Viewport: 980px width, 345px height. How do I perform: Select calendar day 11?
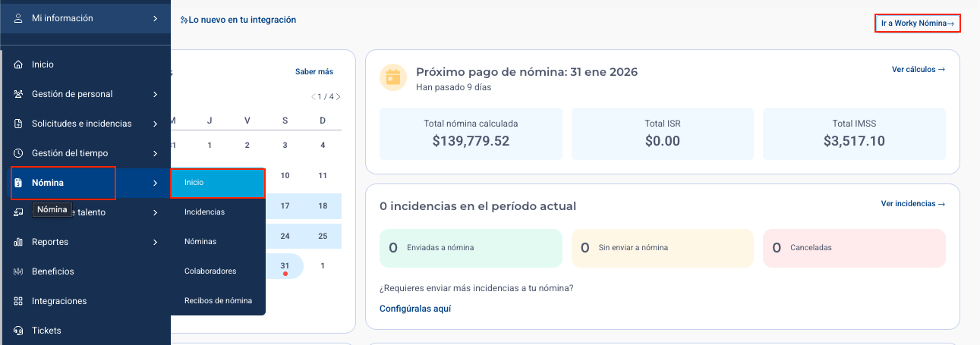pyautogui.click(x=323, y=175)
